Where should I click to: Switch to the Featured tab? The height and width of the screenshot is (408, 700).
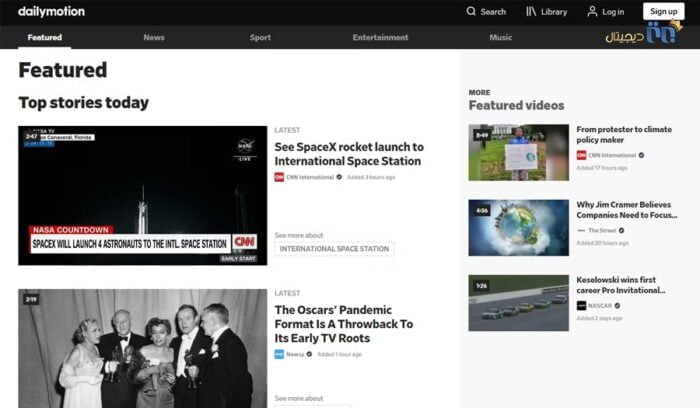pos(45,37)
